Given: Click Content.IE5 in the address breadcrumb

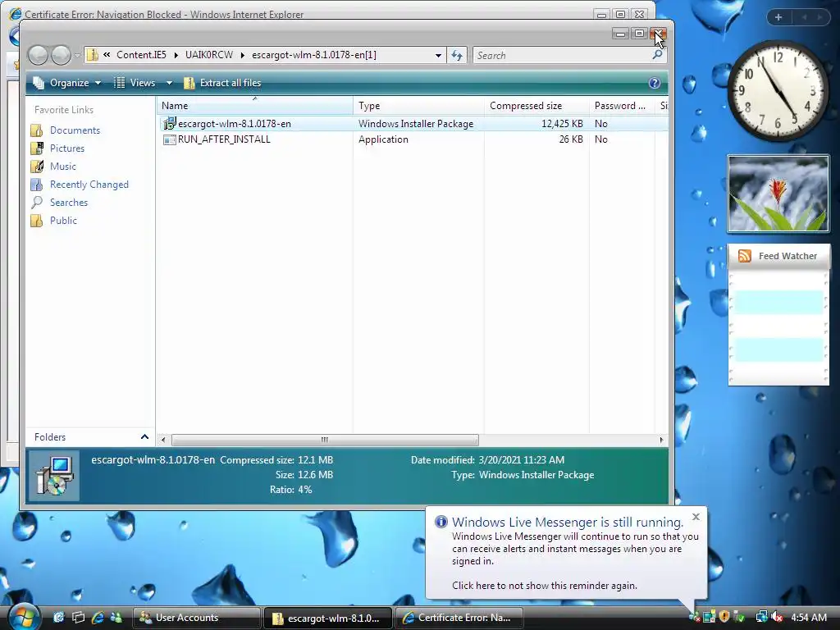Looking at the screenshot, I should pyautogui.click(x=141, y=55).
